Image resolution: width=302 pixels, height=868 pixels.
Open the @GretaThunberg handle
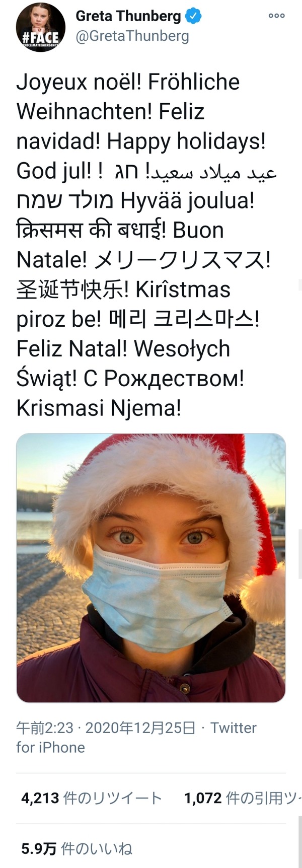132,37
